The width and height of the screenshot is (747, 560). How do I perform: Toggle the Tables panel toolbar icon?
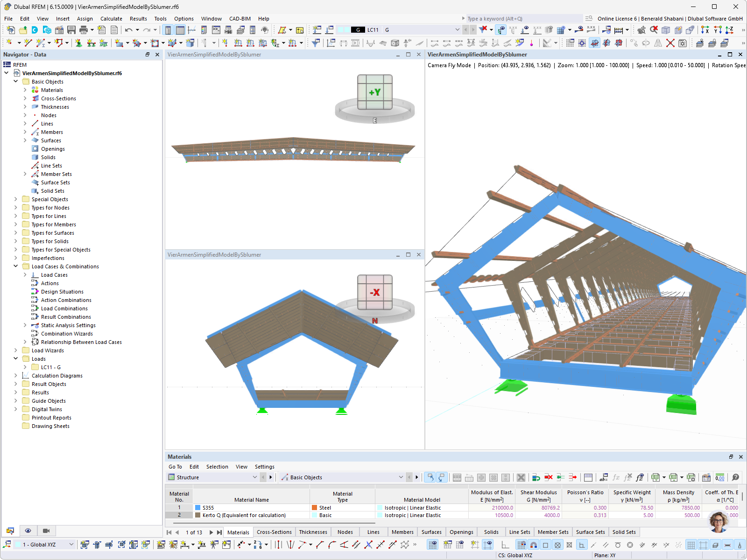tap(180, 30)
